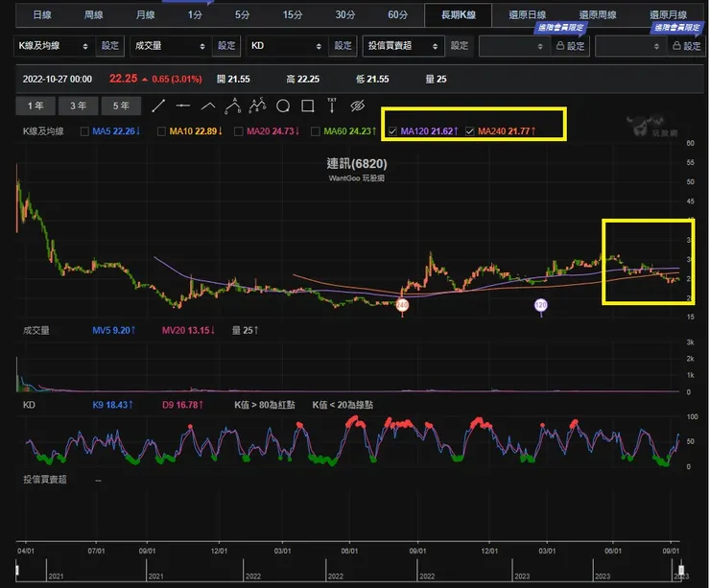Image resolution: width=710 pixels, height=588 pixels.
Task: Click the first locked 設定 button
Action: [x=571, y=46]
